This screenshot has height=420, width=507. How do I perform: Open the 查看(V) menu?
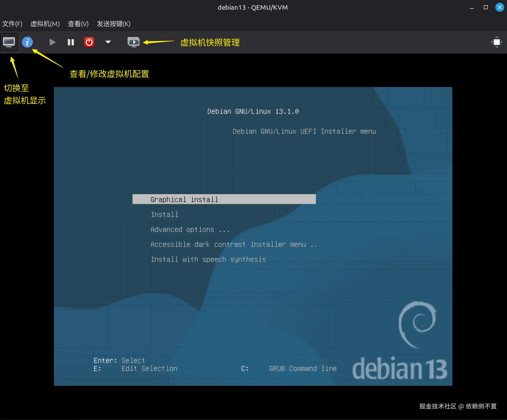78,24
